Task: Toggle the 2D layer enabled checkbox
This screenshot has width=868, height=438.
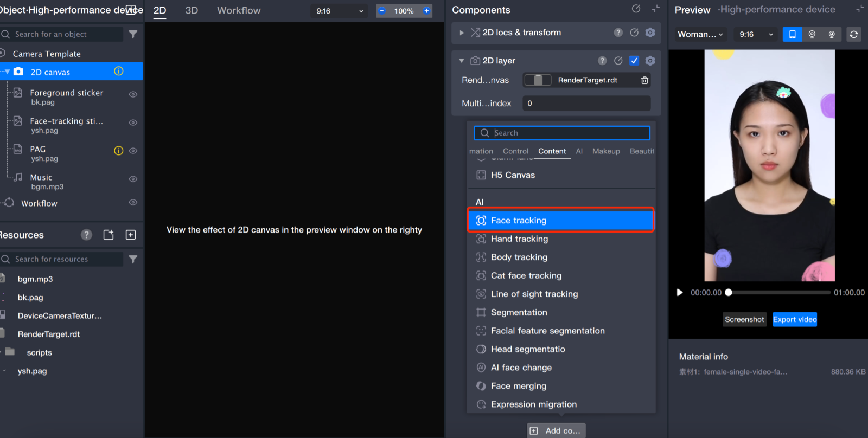Action: (x=634, y=61)
